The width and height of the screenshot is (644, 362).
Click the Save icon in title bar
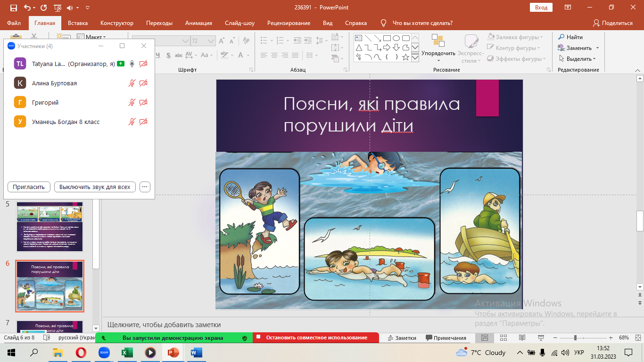(x=13, y=8)
